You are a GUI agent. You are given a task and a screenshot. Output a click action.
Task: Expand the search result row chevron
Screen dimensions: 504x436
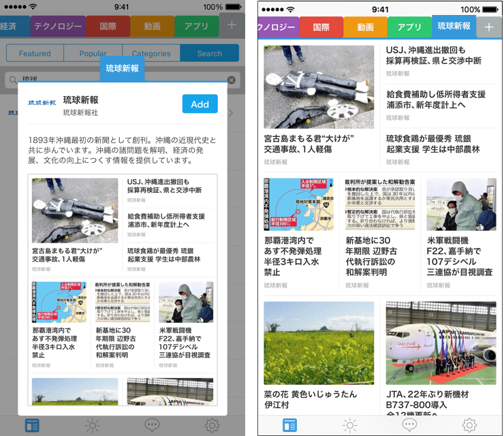click(x=231, y=113)
